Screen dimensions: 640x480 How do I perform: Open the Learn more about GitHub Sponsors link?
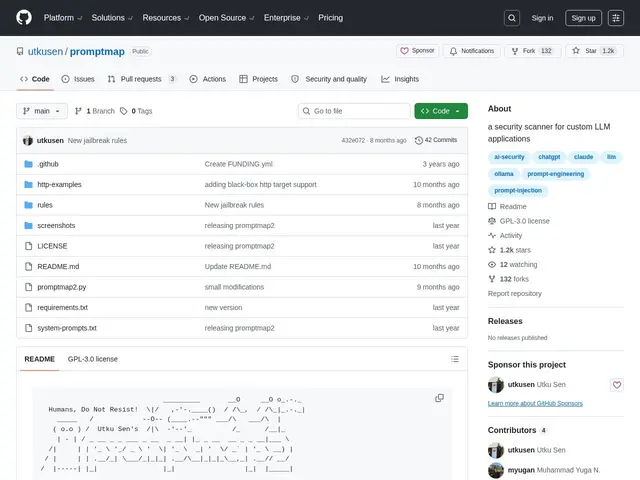point(535,403)
